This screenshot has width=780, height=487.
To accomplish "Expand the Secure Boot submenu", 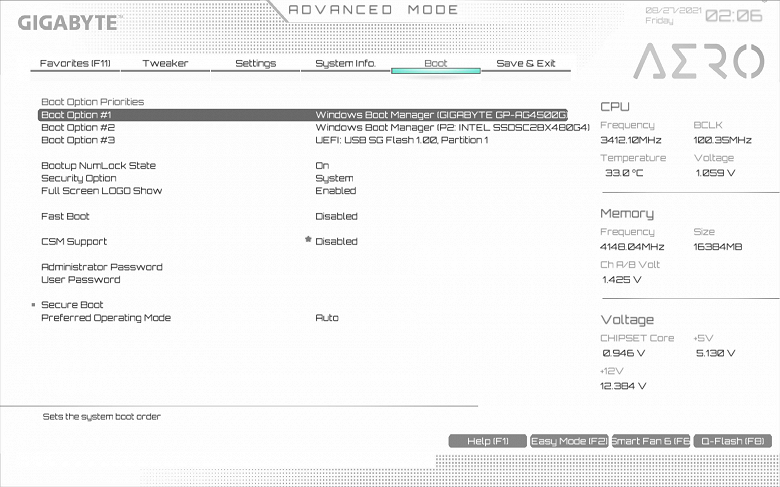I will tap(72, 305).
